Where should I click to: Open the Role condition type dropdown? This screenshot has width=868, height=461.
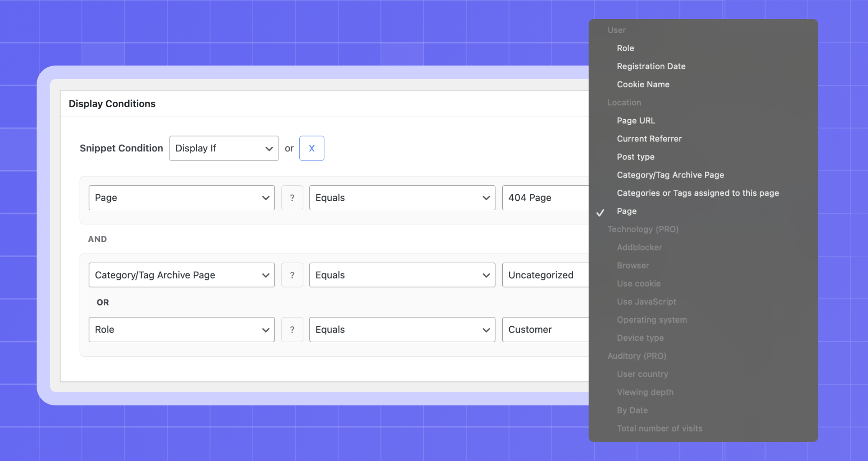click(x=181, y=329)
